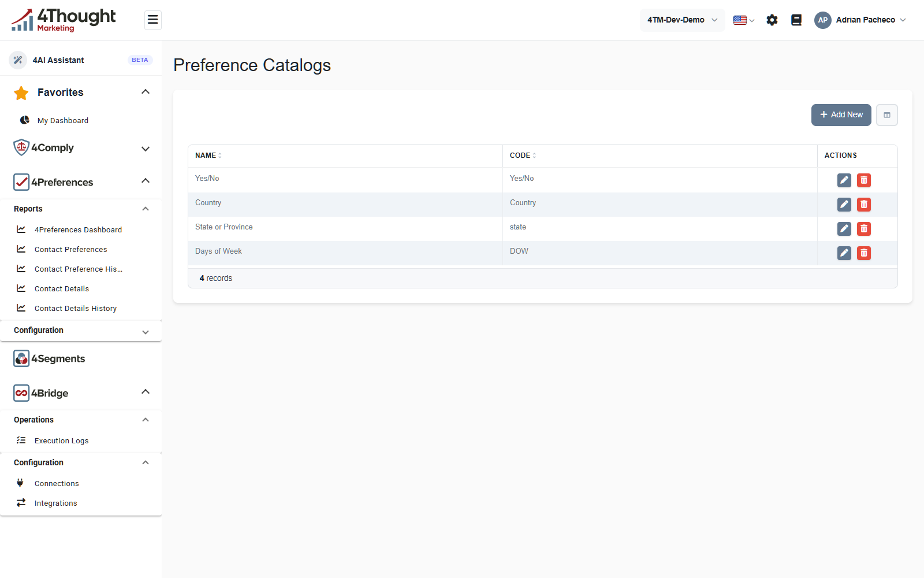Open Connections

(x=57, y=483)
